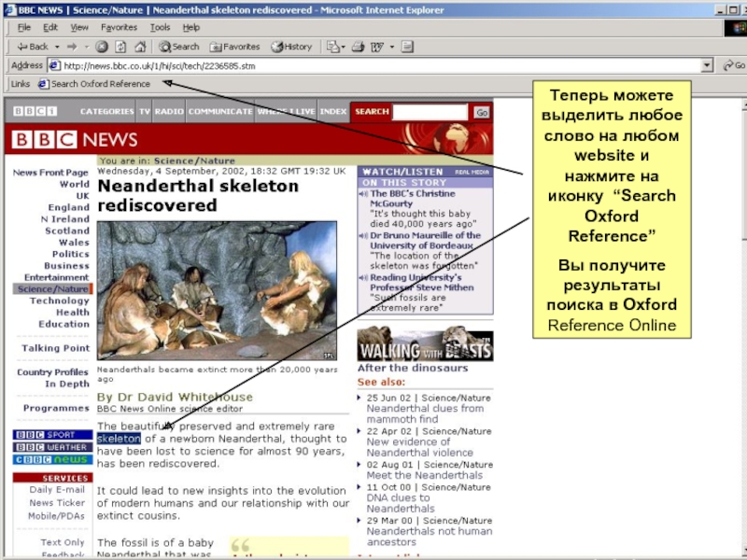Viewport: 747px width, 560px height.
Task: Go to News Front Page link
Action: click(x=50, y=173)
